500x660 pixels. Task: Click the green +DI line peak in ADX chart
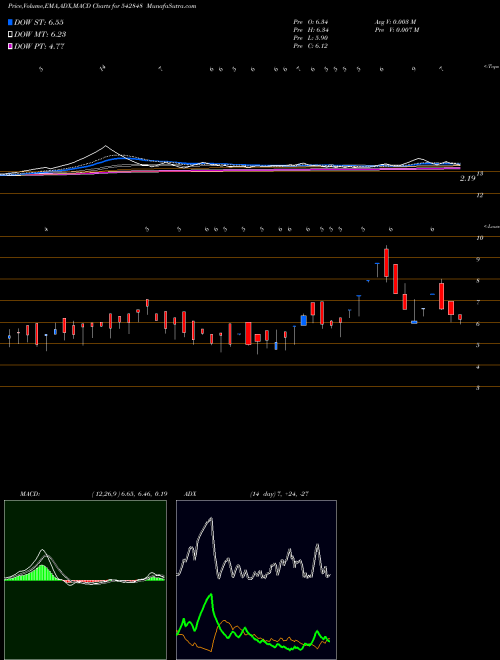210,595
